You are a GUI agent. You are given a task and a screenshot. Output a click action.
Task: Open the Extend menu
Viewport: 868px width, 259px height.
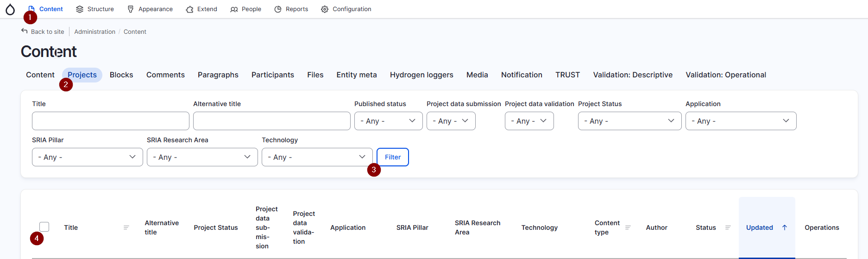pyautogui.click(x=201, y=9)
